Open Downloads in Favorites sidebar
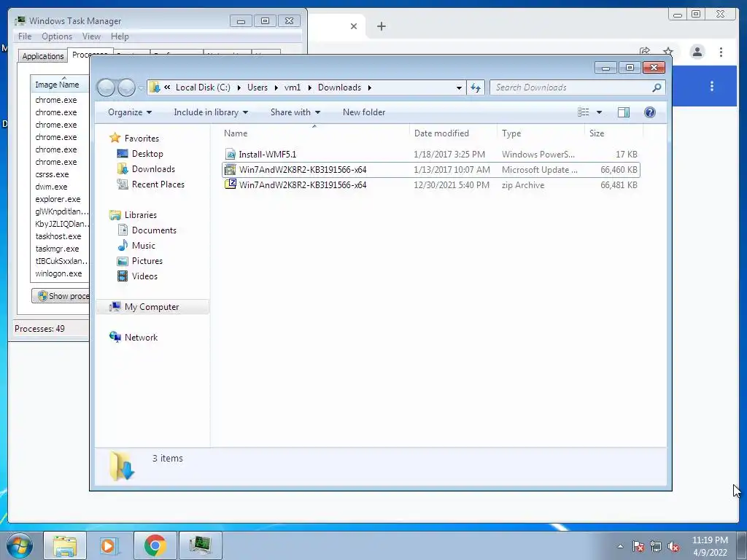 pos(153,169)
